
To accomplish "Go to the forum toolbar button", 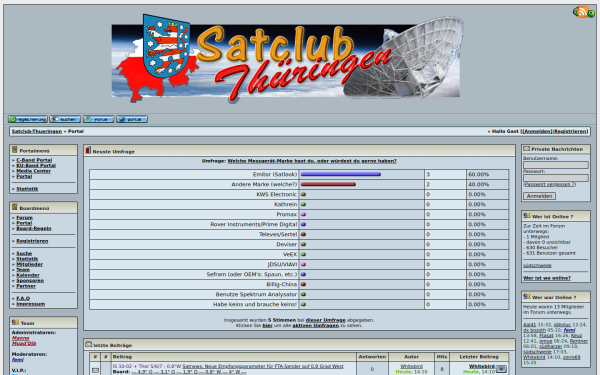I will 99,119.
